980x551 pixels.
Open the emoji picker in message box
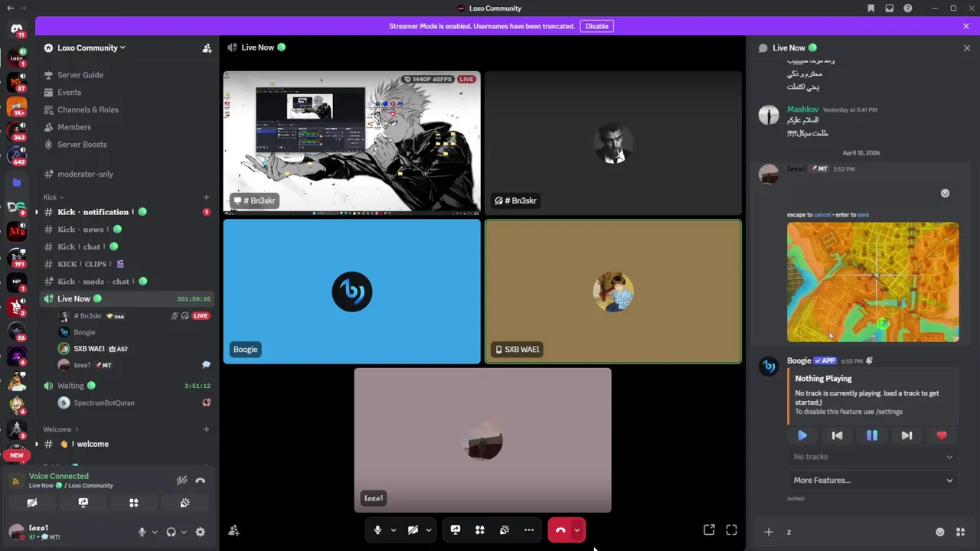point(940,532)
